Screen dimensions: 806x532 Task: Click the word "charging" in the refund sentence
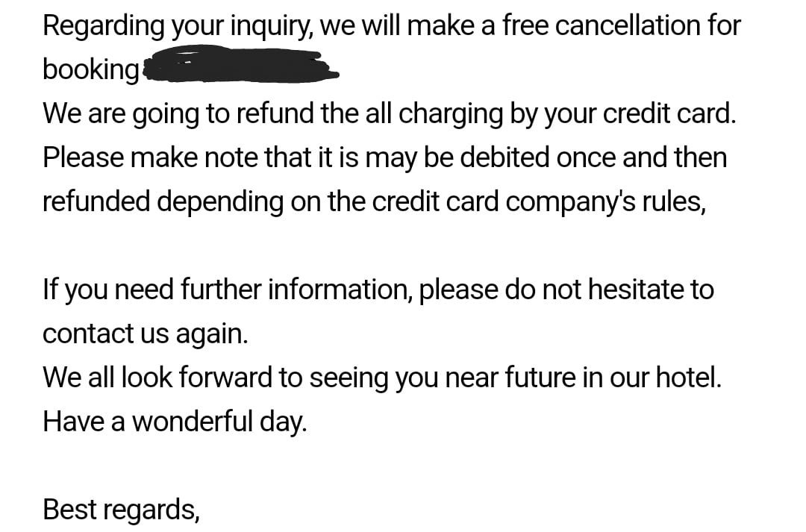[450, 114]
